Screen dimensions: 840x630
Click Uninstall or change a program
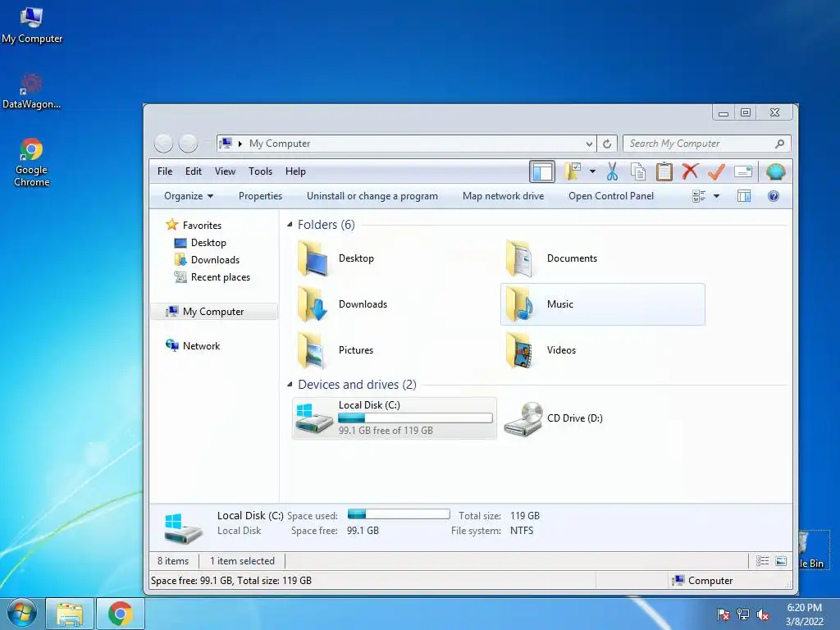click(x=372, y=196)
